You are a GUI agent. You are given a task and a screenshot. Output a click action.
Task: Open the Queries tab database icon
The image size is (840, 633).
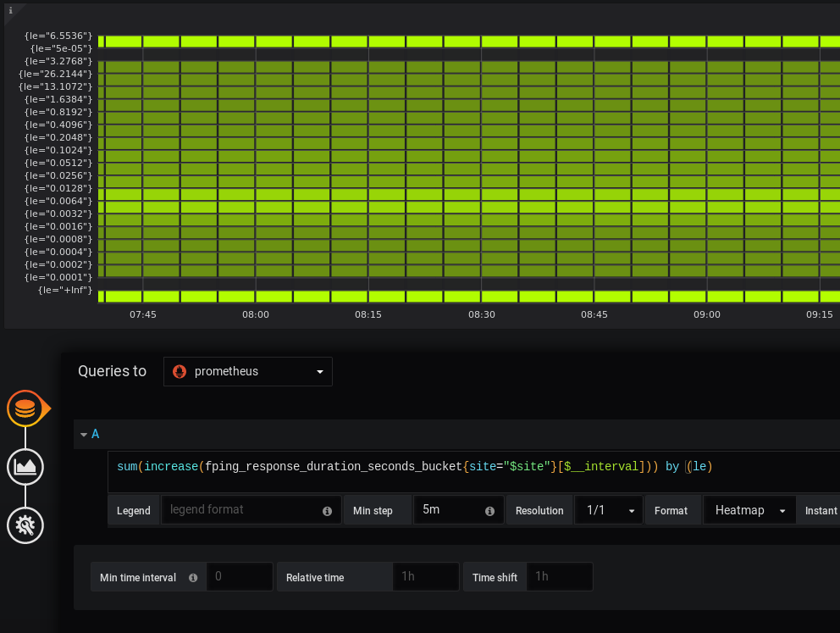pyautogui.click(x=25, y=408)
